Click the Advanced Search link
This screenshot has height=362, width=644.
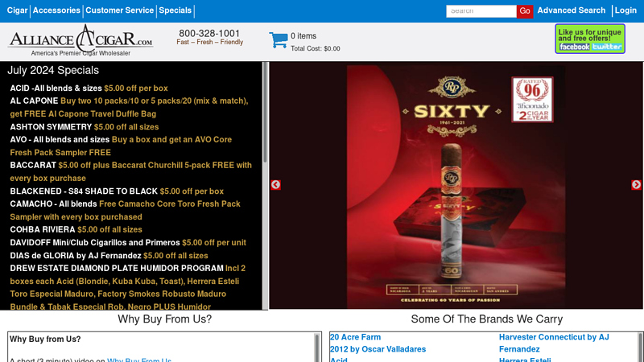(x=572, y=10)
